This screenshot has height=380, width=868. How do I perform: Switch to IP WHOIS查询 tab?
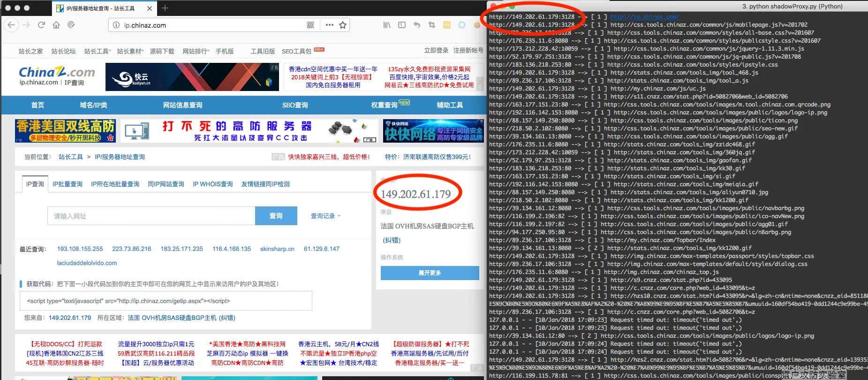[213, 184]
